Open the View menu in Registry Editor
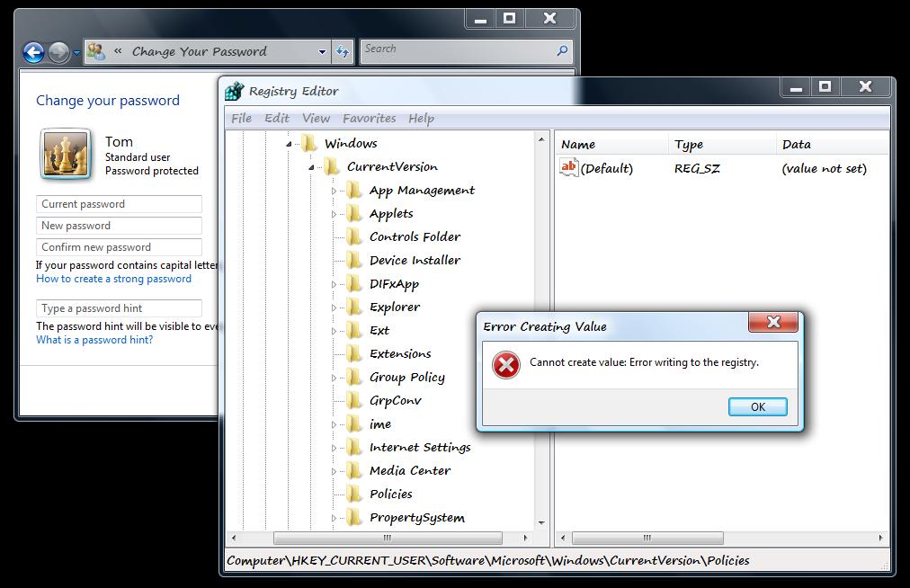 [x=316, y=119]
